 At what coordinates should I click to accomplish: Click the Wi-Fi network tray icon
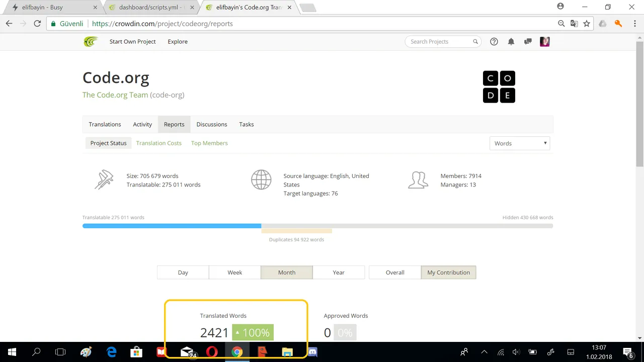point(501,352)
